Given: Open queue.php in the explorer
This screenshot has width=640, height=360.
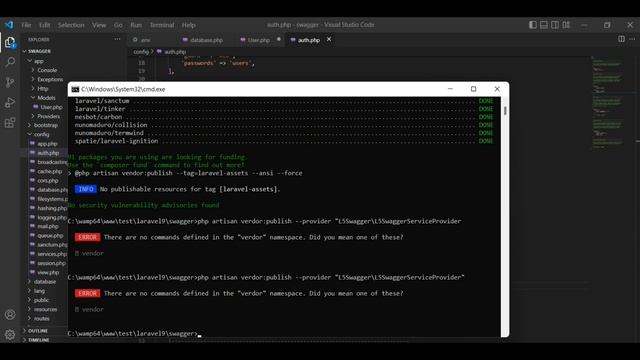Looking at the screenshot, I should pos(50,236).
